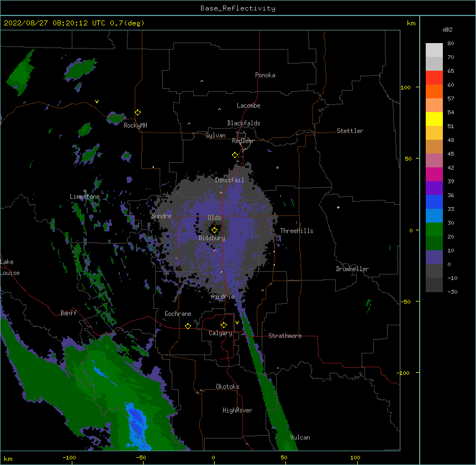Click the -50 tick on horizontal axis

click(x=141, y=457)
